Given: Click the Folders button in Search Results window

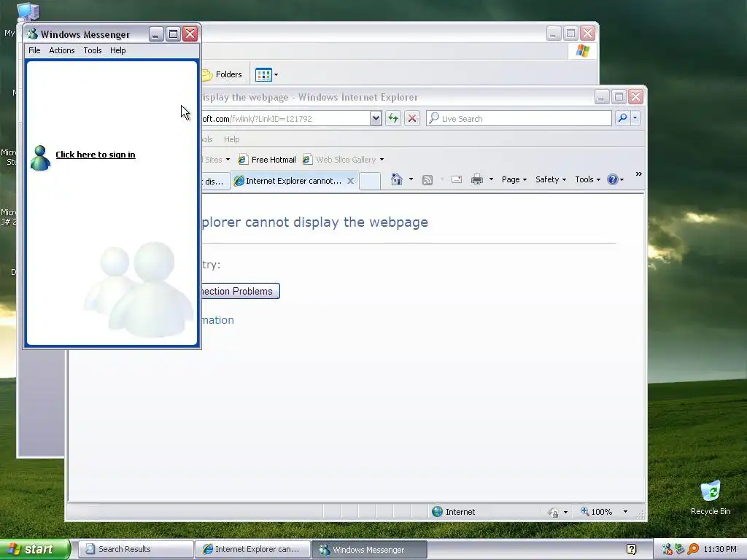Looking at the screenshot, I should 222,75.
